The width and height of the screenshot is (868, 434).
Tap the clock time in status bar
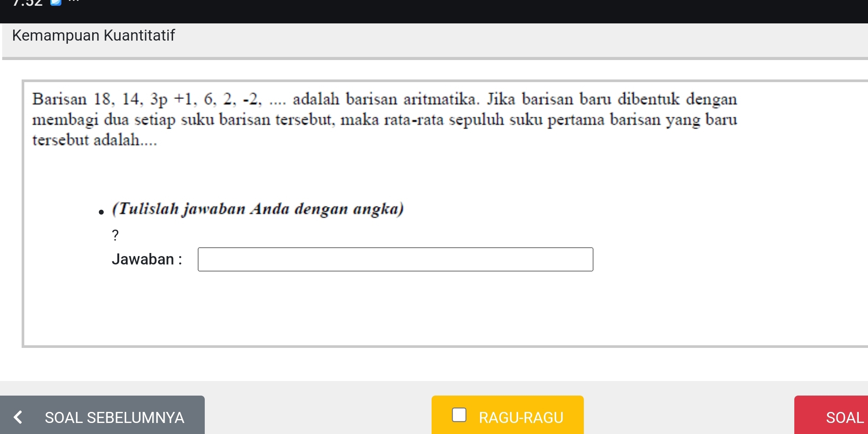(27, 3)
